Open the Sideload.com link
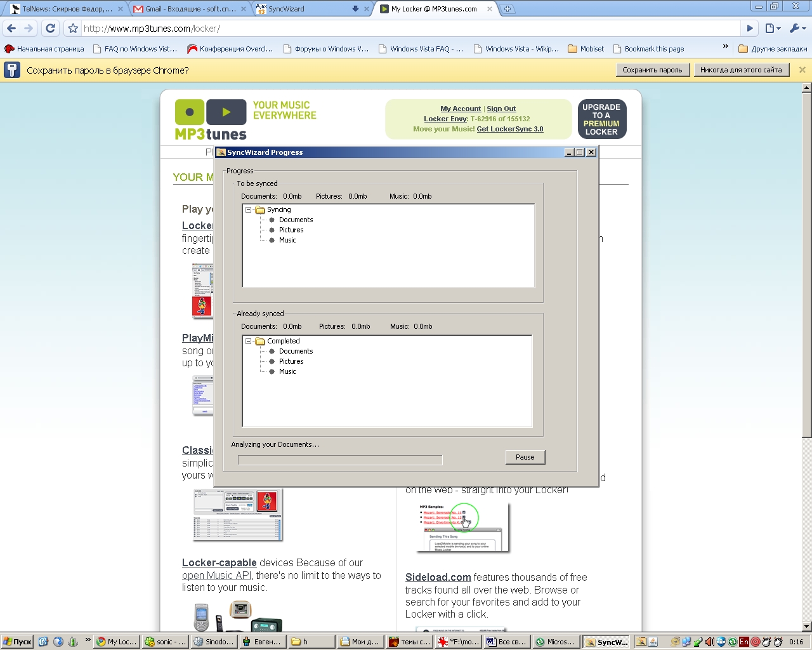Viewport: 812px width, 650px height. point(438,577)
